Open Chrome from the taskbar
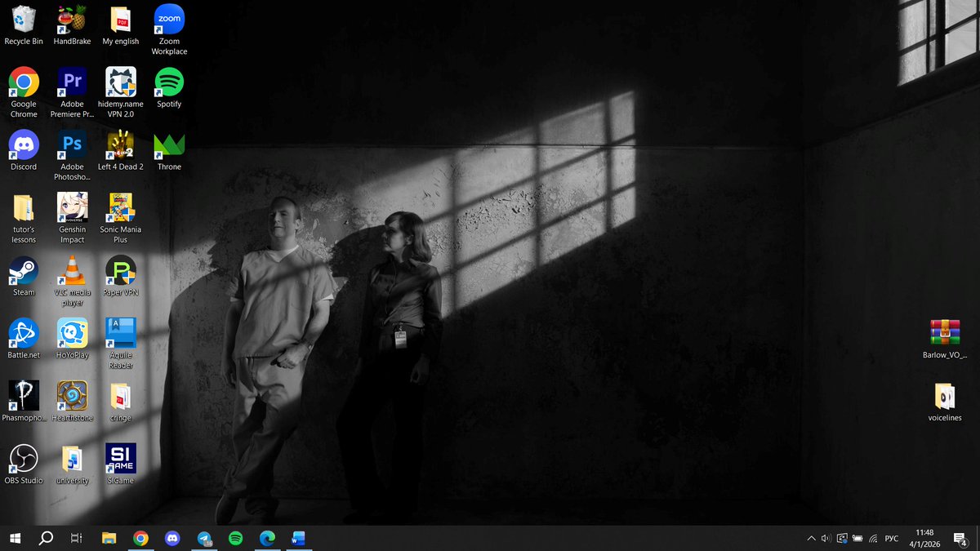This screenshot has height=551, width=980. 140,538
